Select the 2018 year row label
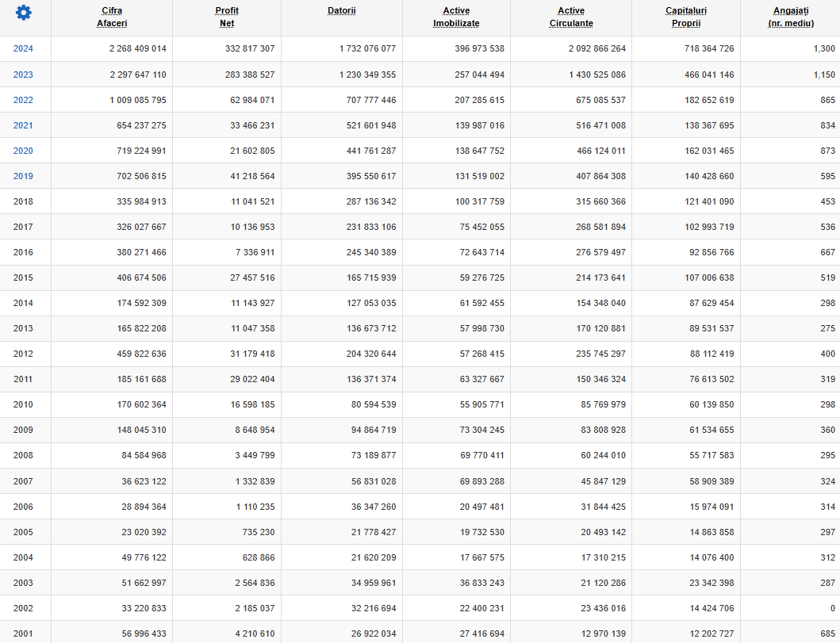 point(23,202)
